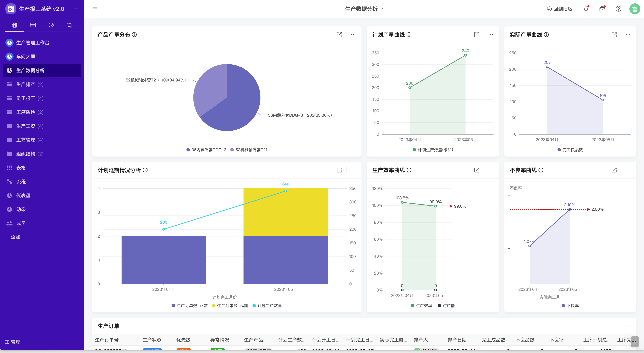
Task: Click 管理 at sidebar bottom
Action: pos(13,342)
